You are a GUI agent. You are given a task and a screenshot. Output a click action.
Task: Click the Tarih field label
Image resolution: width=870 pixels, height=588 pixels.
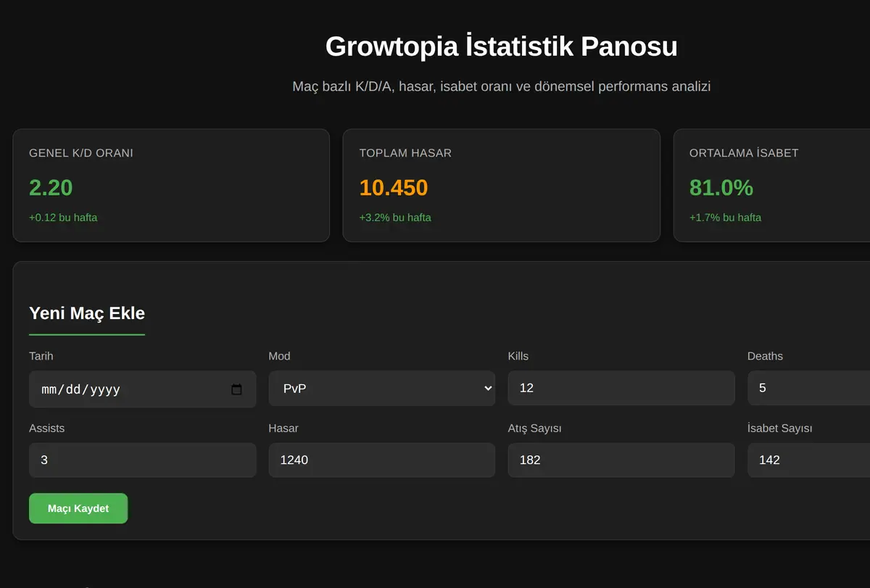coord(41,356)
